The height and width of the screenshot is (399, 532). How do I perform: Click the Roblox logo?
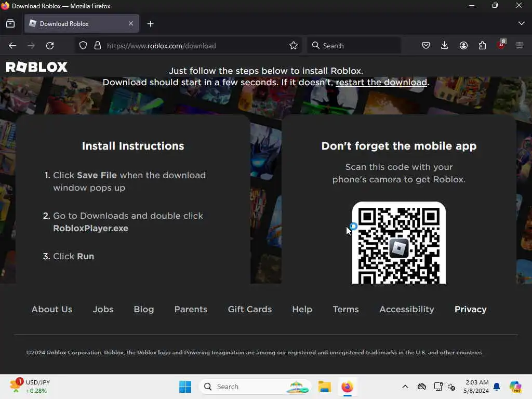[37, 67]
